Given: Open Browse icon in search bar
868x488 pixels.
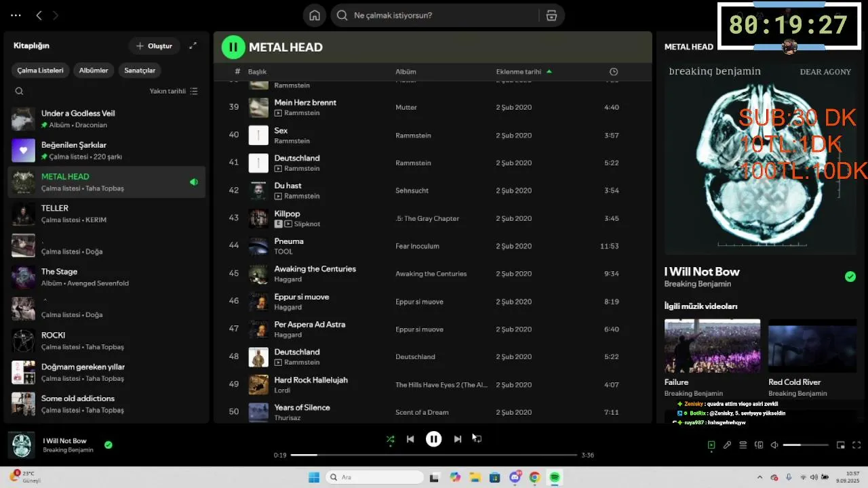Looking at the screenshot, I should click(x=551, y=16).
